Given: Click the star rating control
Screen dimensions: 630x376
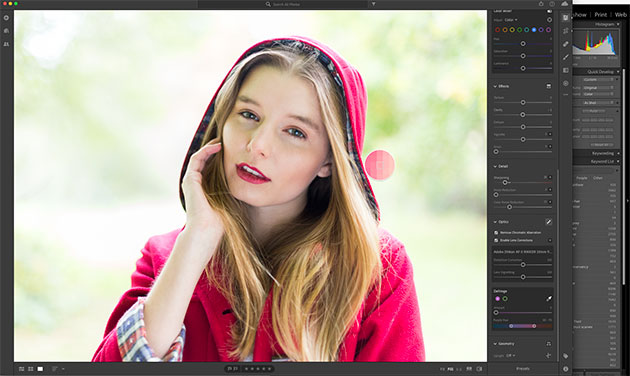Looking at the screenshot, I should [258, 369].
